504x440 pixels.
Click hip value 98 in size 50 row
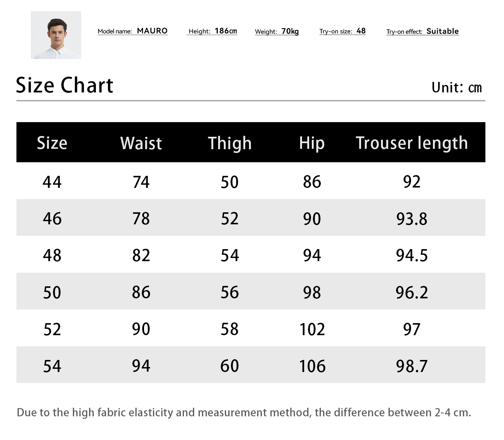tap(312, 292)
